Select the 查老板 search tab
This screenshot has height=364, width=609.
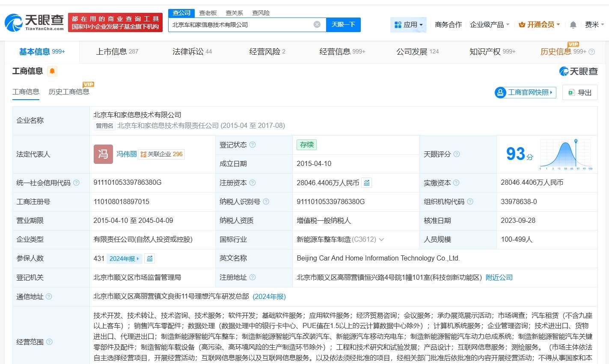(x=208, y=13)
